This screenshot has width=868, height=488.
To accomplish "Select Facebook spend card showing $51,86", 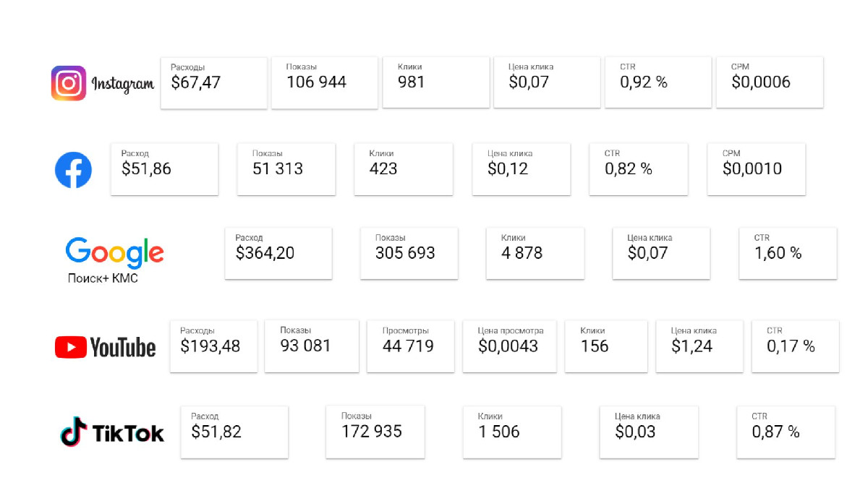I will pyautogui.click(x=164, y=169).
